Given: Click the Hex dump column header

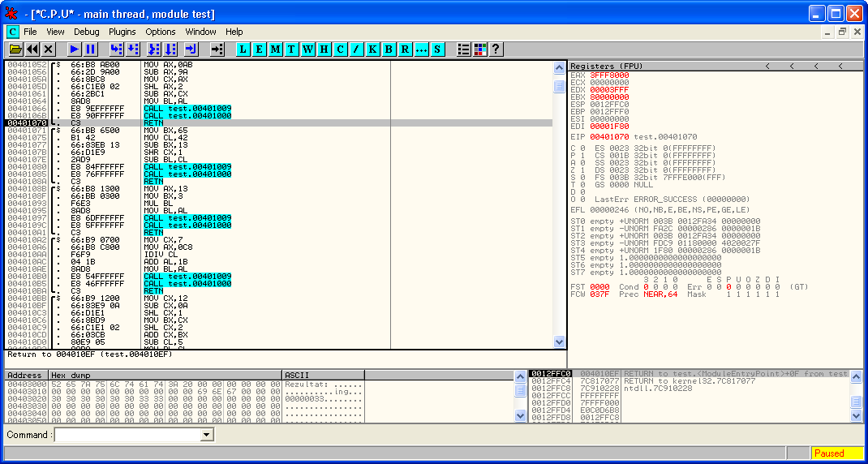Looking at the screenshot, I should (166, 375).
